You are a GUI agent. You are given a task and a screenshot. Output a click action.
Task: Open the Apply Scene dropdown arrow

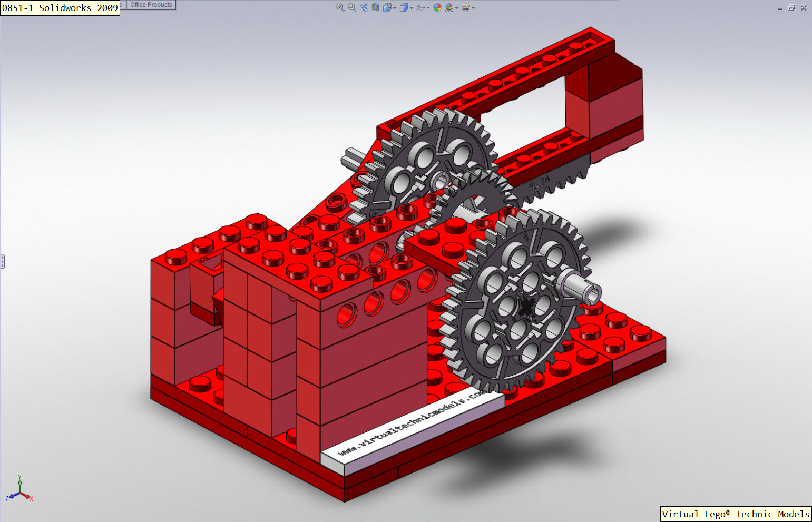point(456,8)
